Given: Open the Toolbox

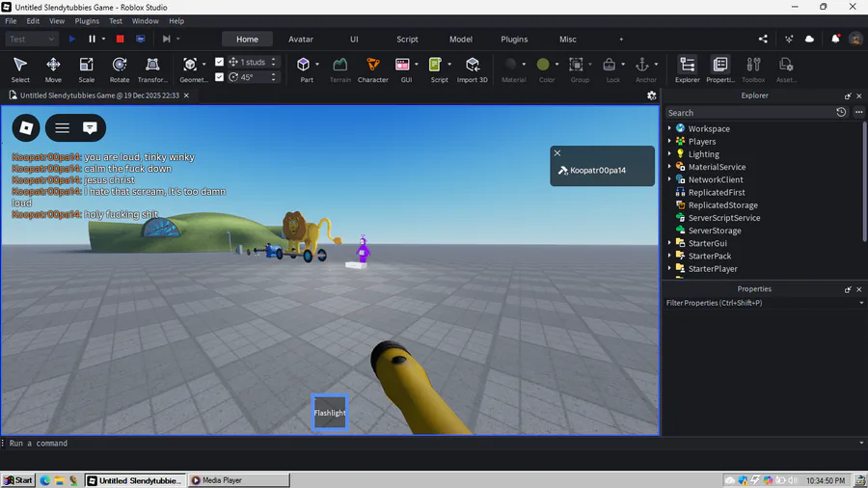Looking at the screenshot, I should coord(753,69).
